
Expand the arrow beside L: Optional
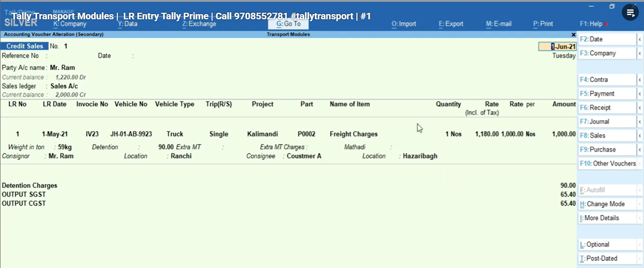[x=640, y=244]
